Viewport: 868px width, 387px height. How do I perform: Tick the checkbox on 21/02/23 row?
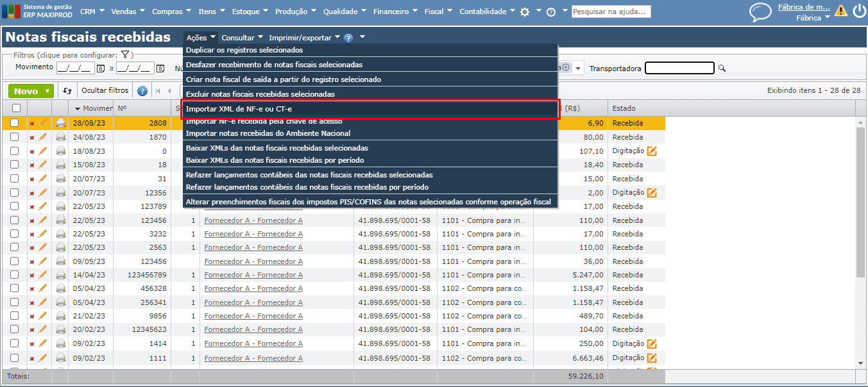click(14, 317)
